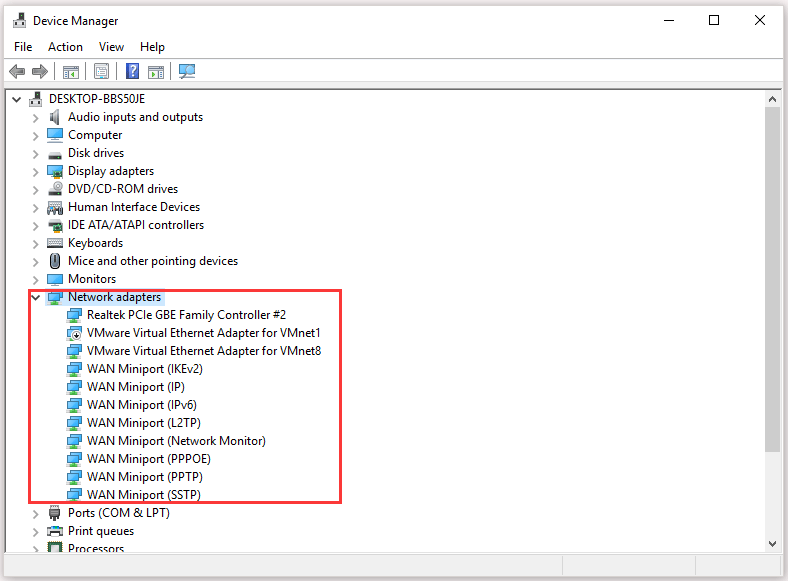Select WAN Miniport (SSTP)
This screenshot has height=581, width=788.
(x=144, y=495)
